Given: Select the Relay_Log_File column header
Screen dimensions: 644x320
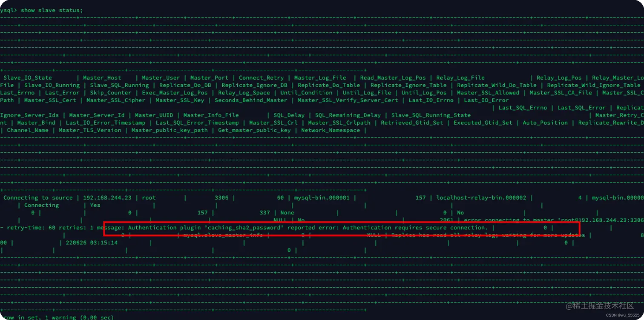Looking at the screenshot, I should 460,78.
